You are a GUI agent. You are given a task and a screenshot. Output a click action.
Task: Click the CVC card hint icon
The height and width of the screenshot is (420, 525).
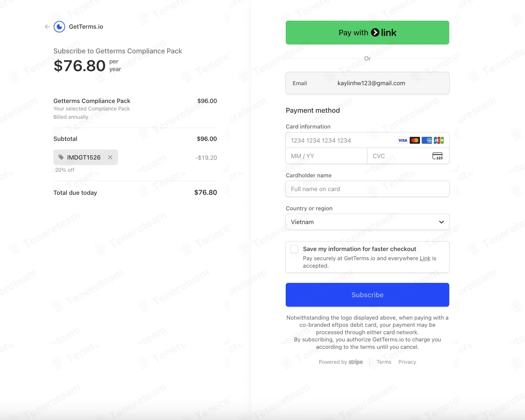(437, 156)
